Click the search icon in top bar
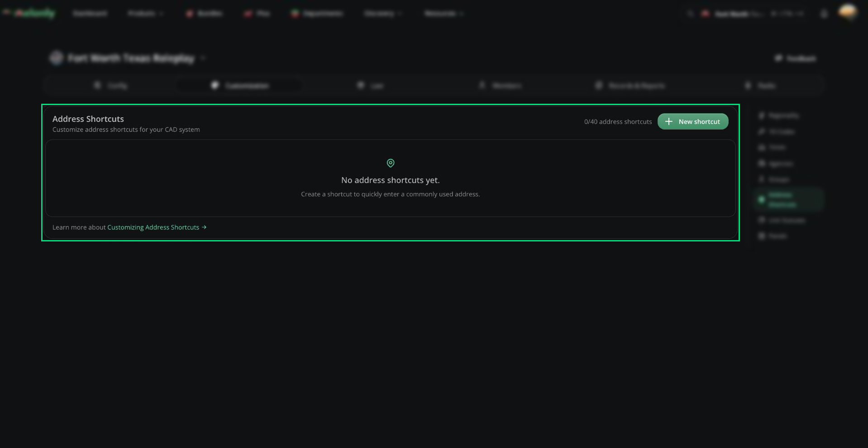 click(690, 14)
